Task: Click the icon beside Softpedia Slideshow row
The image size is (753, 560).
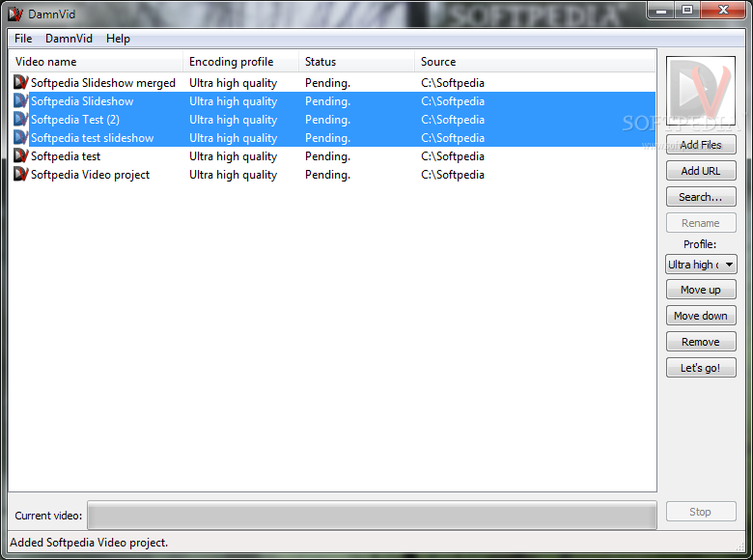Action: coord(20,100)
